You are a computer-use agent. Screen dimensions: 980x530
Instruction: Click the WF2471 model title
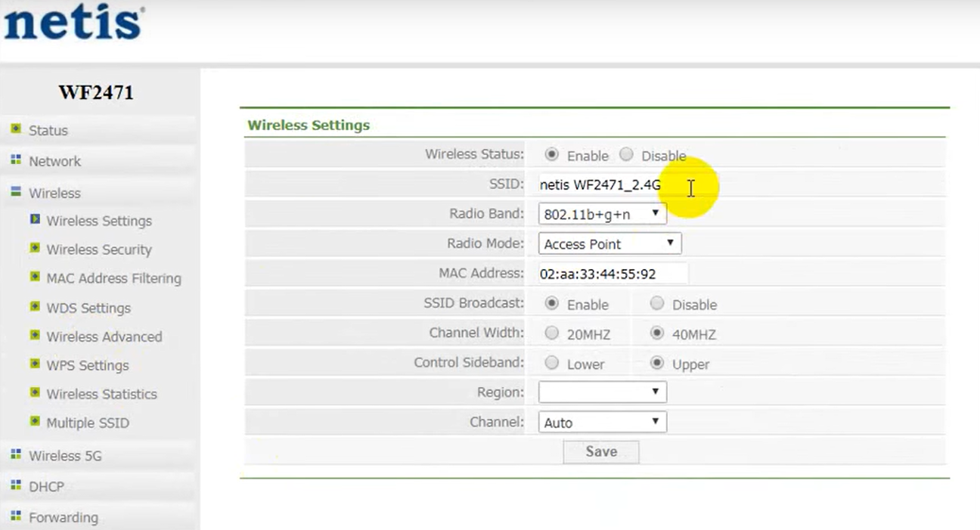click(96, 92)
